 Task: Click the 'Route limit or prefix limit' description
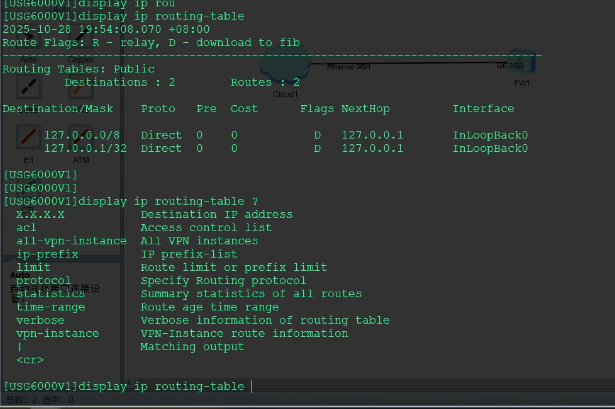coord(234,267)
